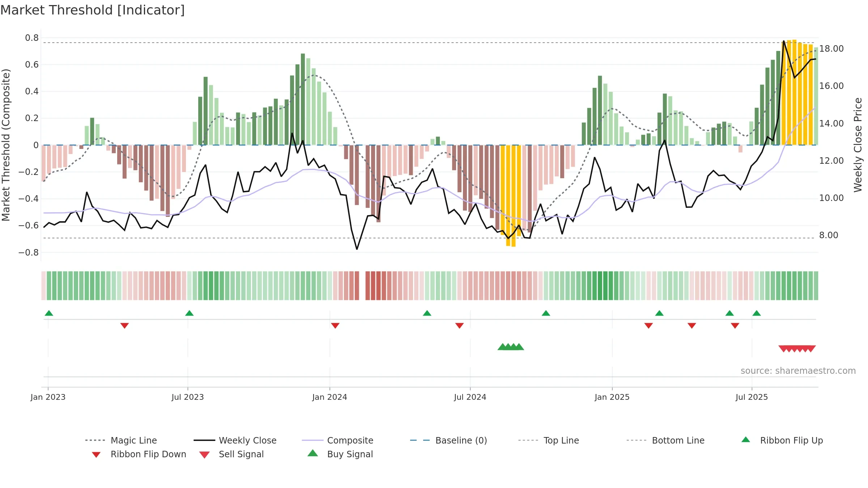The height and width of the screenshot is (488, 868).
Task: Click the Jan 2024 x-axis label
Action: pyautogui.click(x=329, y=397)
